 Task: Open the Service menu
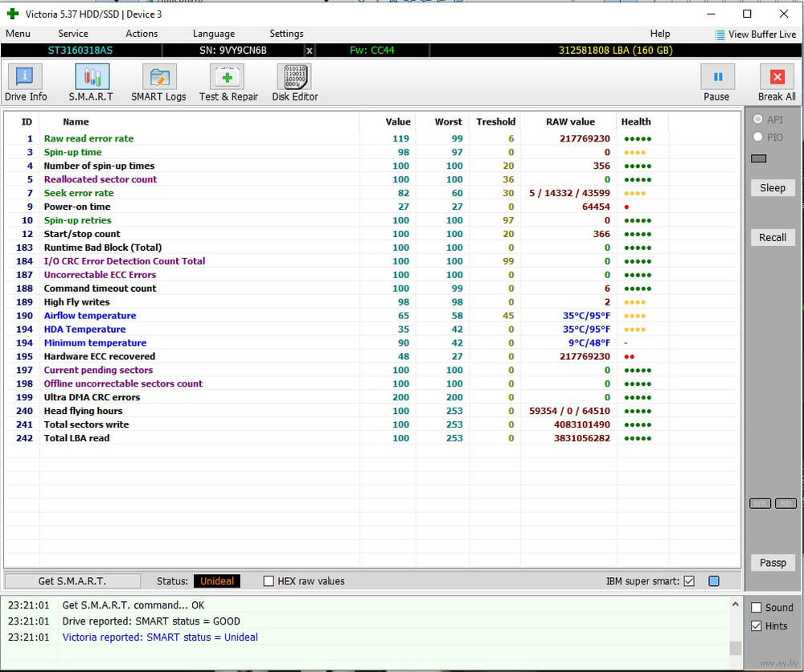pyautogui.click(x=73, y=34)
